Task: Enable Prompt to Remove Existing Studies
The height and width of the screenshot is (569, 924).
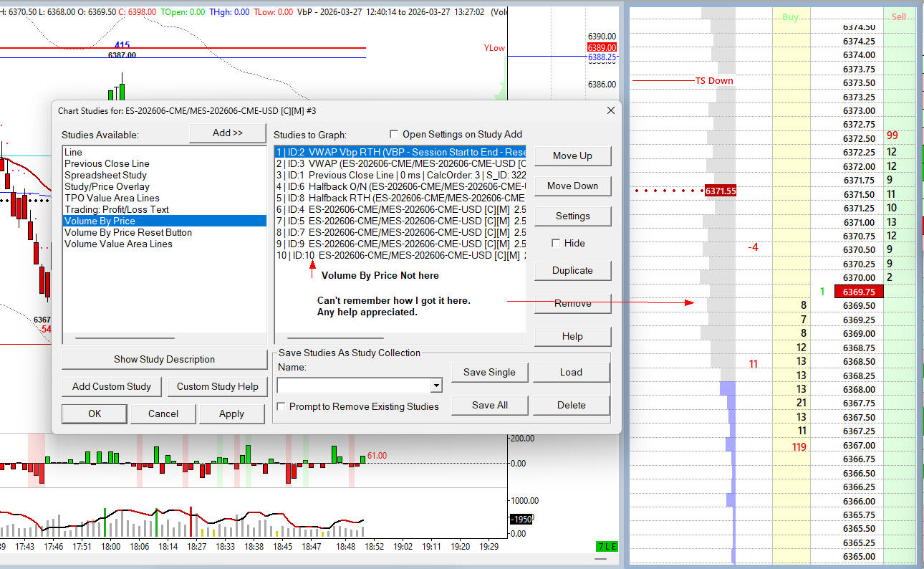Action: click(282, 406)
